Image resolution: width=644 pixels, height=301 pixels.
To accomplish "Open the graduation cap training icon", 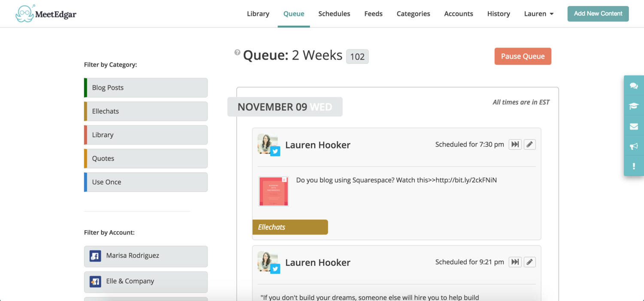I will coord(634,106).
